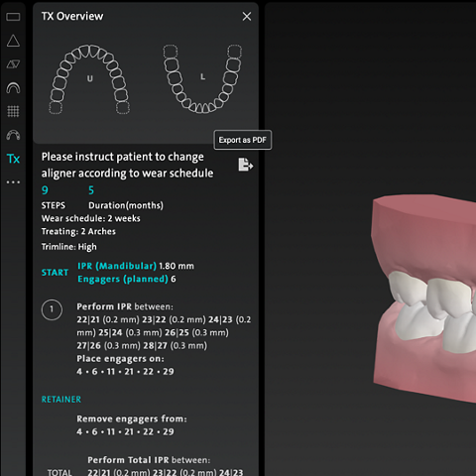Click the steps count number 9
The width and height of the screenshot is (476, 476).
tap(45, 190)
